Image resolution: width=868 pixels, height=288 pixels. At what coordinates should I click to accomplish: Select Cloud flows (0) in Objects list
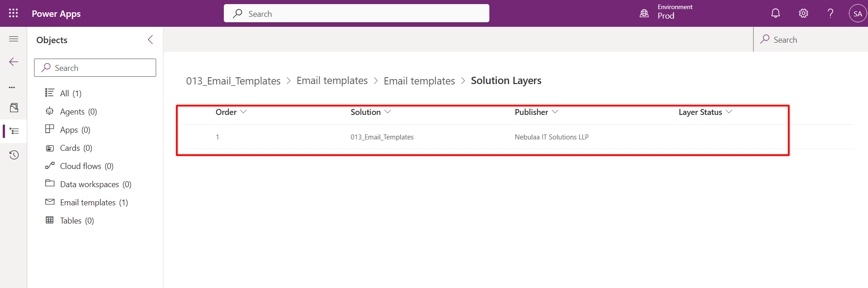coord(79,166)
